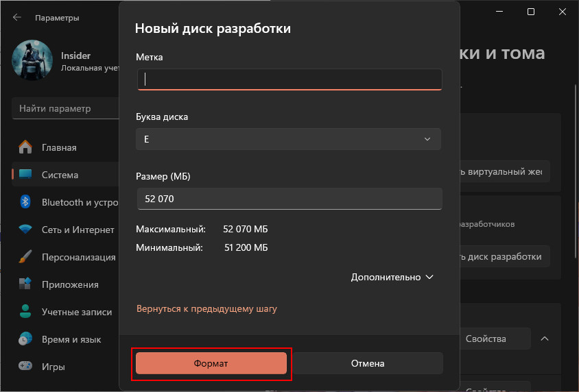Click the Сеть и Интернет Wi-Fi icon
Image resolution: width=579 pixels, height=392 pixels.
click(x=25, y=230)
